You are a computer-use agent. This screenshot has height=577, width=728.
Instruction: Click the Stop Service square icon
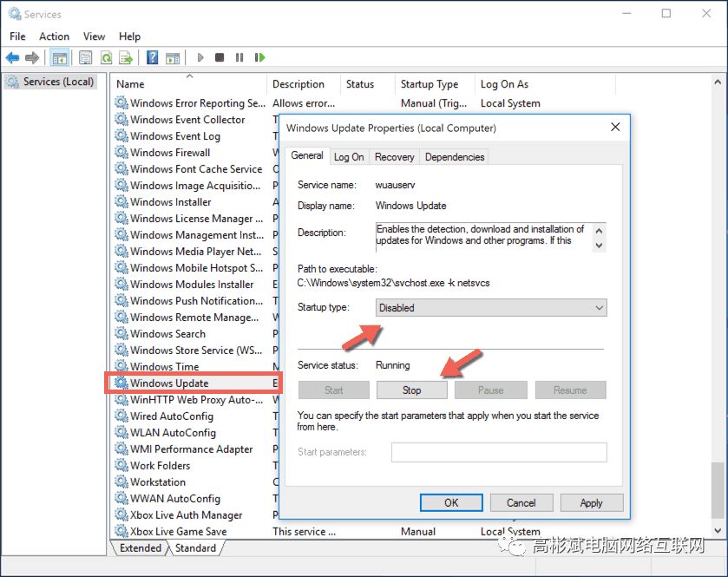[x=220, y=57]
